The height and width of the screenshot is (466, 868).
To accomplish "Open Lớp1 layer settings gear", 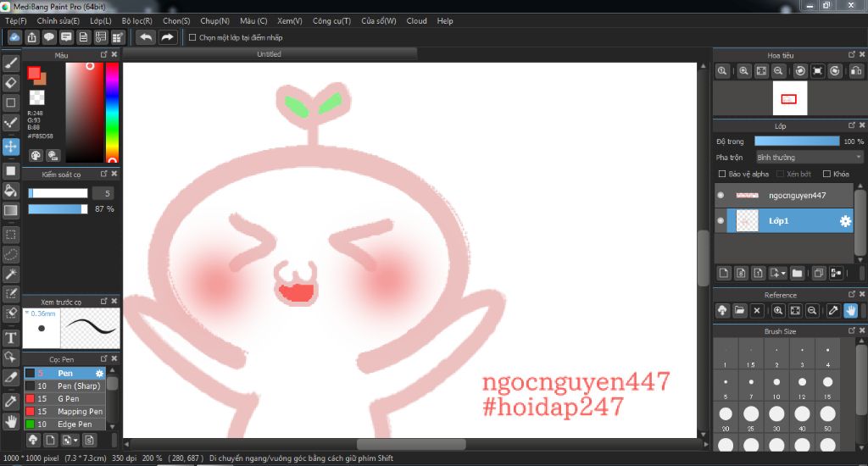I will (845, 221).
